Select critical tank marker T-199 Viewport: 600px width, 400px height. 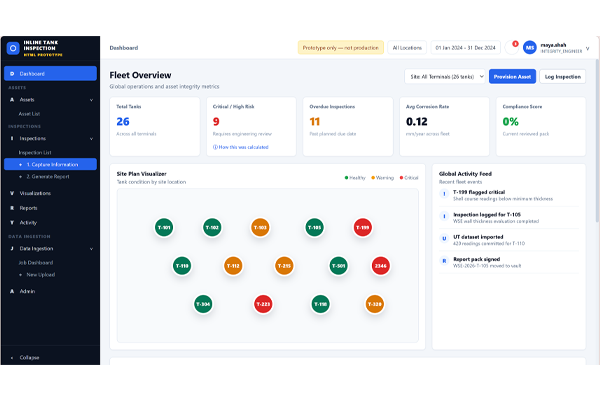(362, 227)
